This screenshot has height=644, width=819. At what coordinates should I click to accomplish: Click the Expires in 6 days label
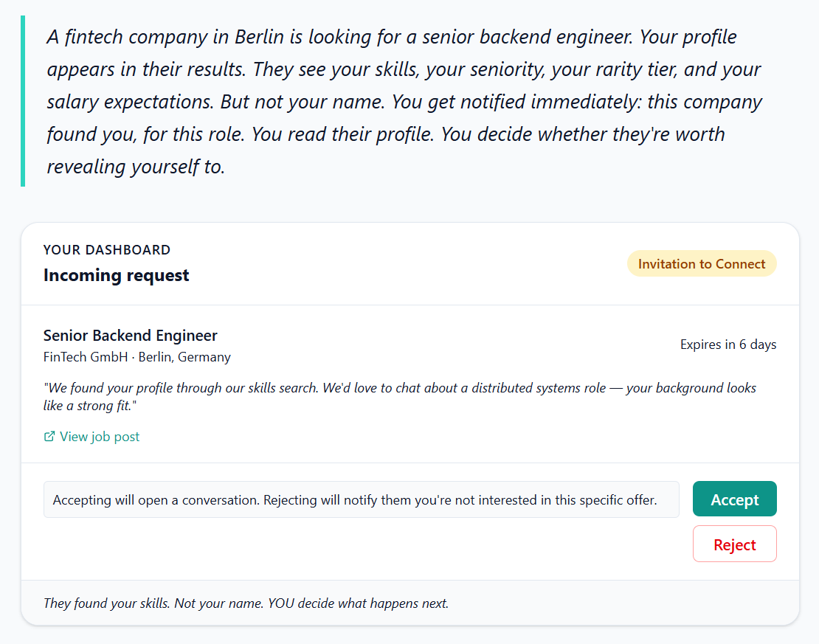point(728,344)
